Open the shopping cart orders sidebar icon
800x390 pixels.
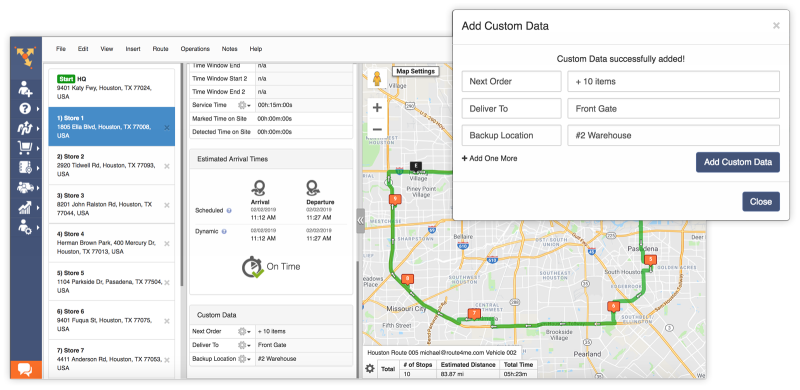pyautogui.click(x=25, y=148)
